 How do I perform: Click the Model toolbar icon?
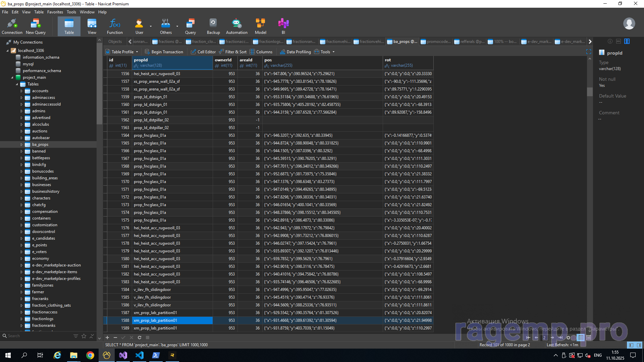pyautogui.click(x=260, y=26)
